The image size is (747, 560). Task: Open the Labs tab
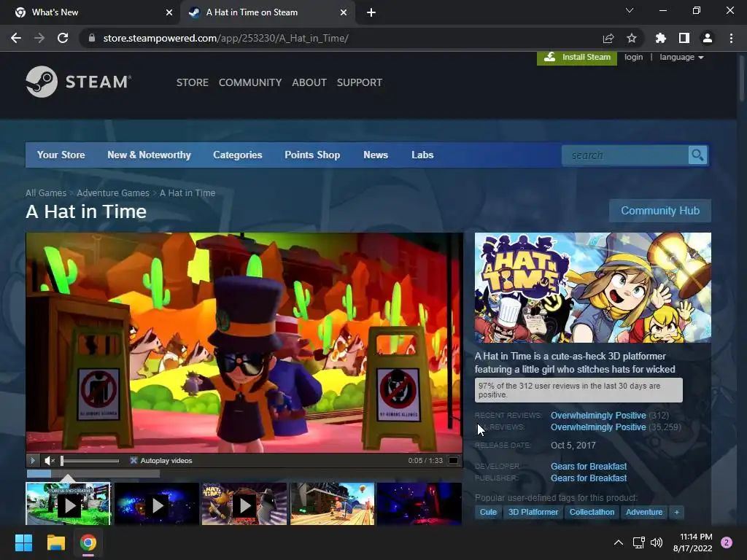pos(422,155)
